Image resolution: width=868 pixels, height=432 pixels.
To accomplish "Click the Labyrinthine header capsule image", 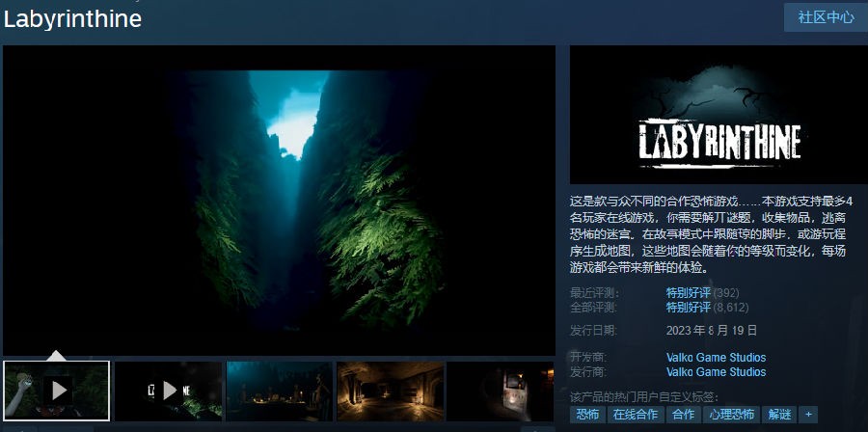I will [x=719, y=115].
